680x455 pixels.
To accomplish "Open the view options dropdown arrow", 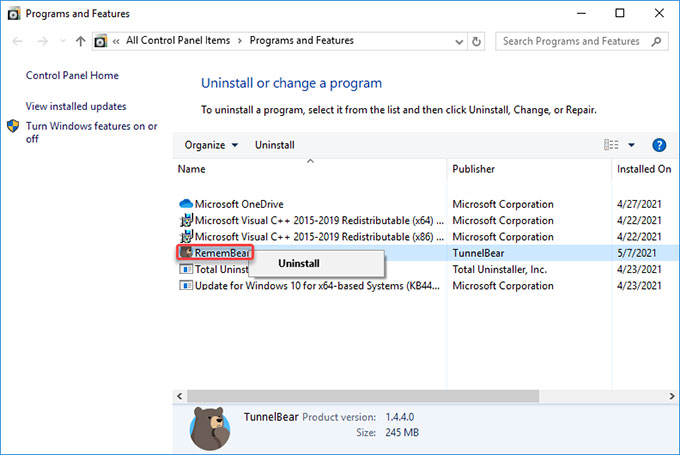I will point(631,145).
